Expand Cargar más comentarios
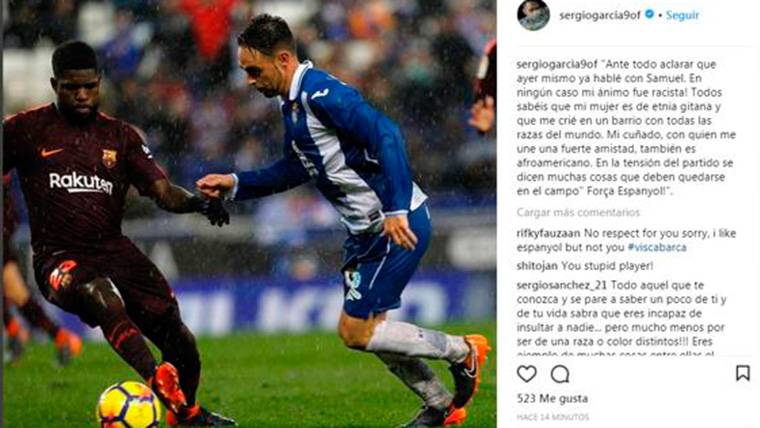The image size is (760, 428). [578, 212]
